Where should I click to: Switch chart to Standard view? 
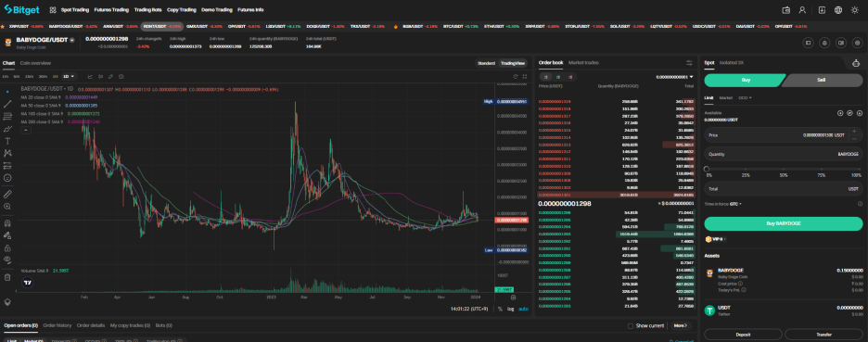pos(486,63)
